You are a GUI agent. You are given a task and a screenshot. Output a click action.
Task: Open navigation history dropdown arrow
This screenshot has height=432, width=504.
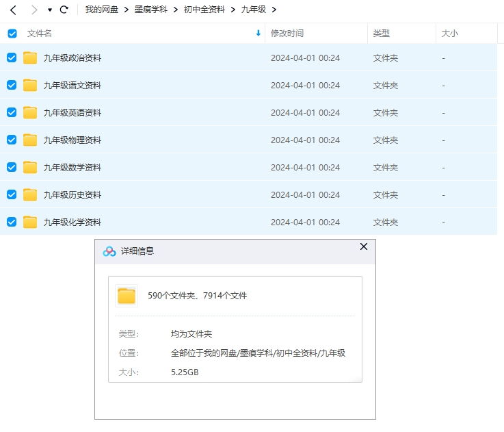[50, 10]
